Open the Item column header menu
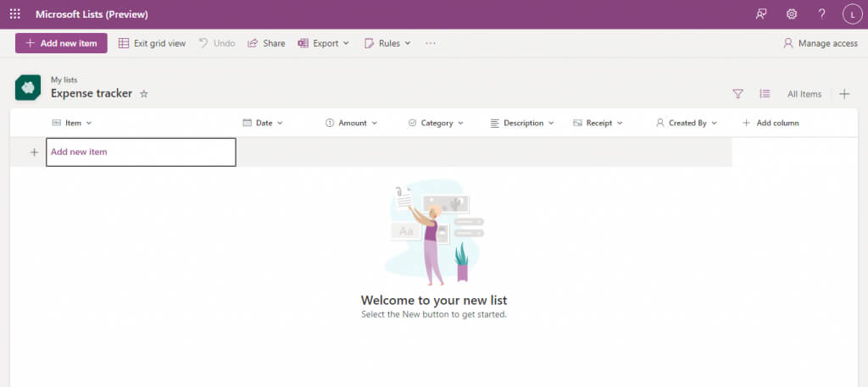868x387 pixels. click(72, 123)
